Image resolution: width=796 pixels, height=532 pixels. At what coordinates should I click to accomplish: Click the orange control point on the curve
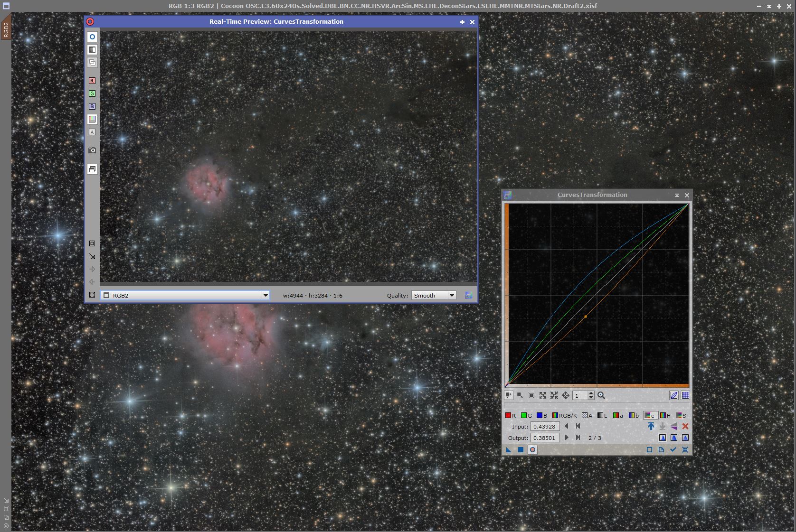586,317
